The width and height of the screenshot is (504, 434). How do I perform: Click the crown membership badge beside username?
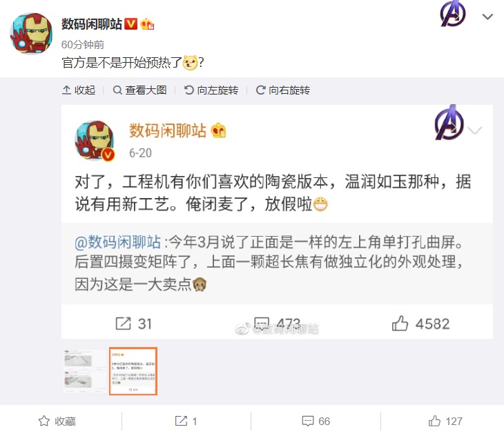point(147,24)
